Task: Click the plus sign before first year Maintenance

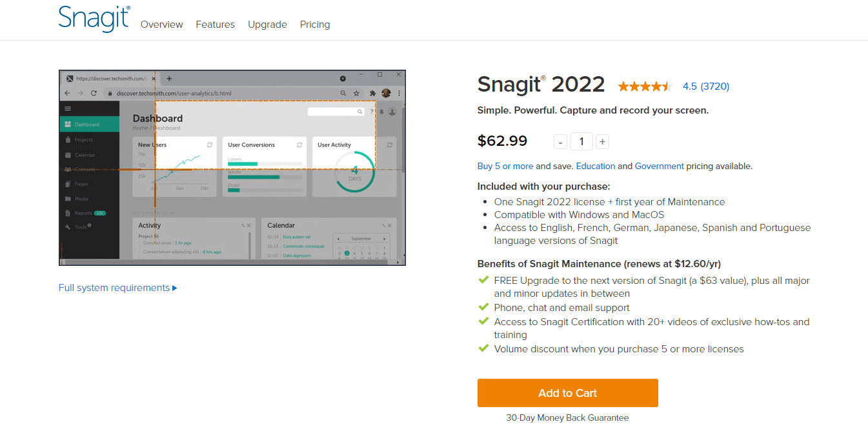Action: coord(611,202)
